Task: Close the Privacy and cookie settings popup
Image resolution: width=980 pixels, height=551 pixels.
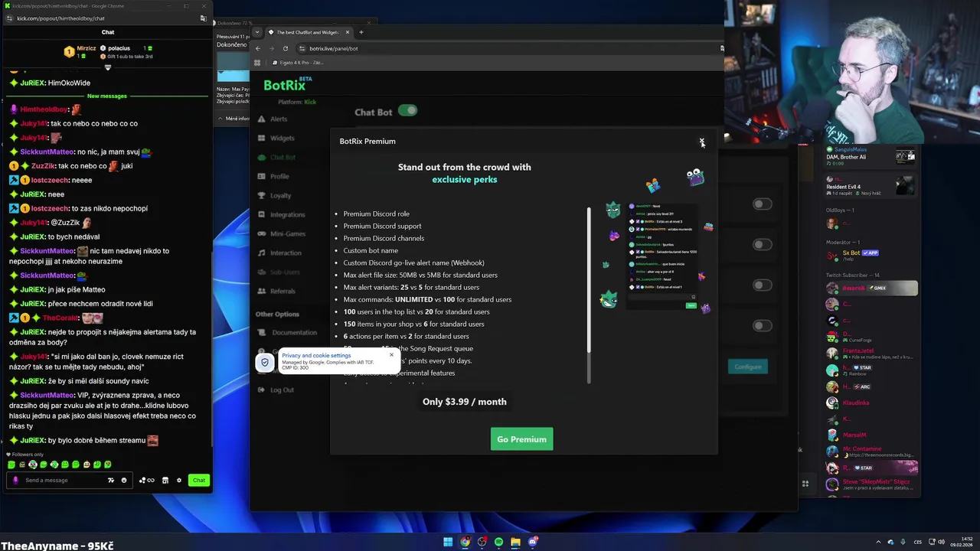Action: [391, 354]
